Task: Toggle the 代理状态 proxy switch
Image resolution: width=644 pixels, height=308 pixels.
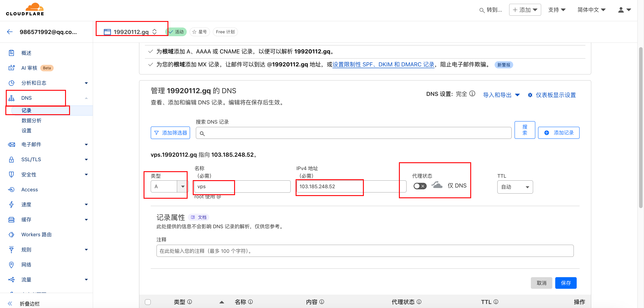Action: 420,186
